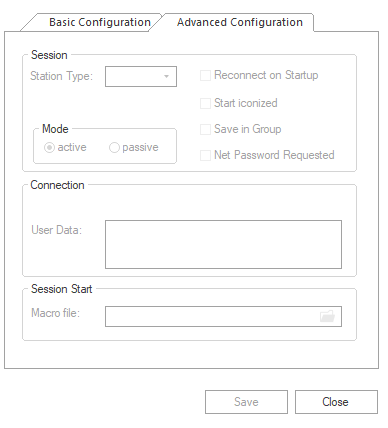388x428 pixels.
Task: Click the passive label in Mode group
Action: click(x=140, y=148)
